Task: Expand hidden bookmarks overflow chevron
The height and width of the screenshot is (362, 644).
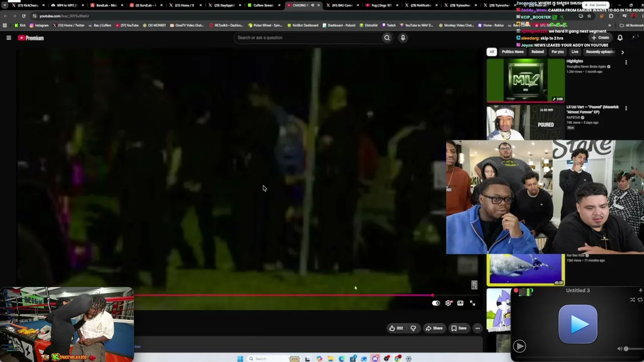Action: [610, 25]
